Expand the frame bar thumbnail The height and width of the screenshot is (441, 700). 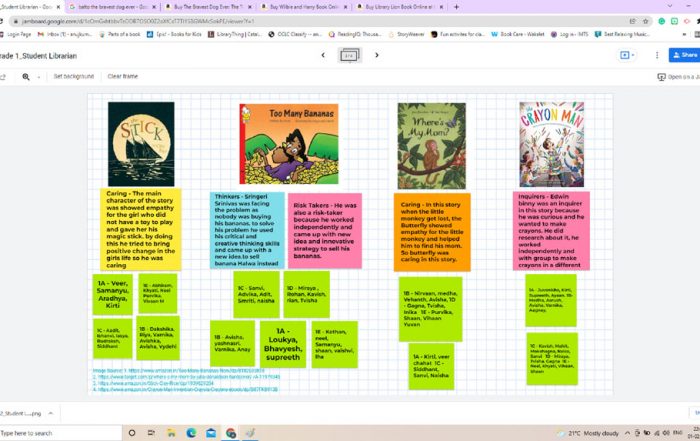click(x=349, y=56)
